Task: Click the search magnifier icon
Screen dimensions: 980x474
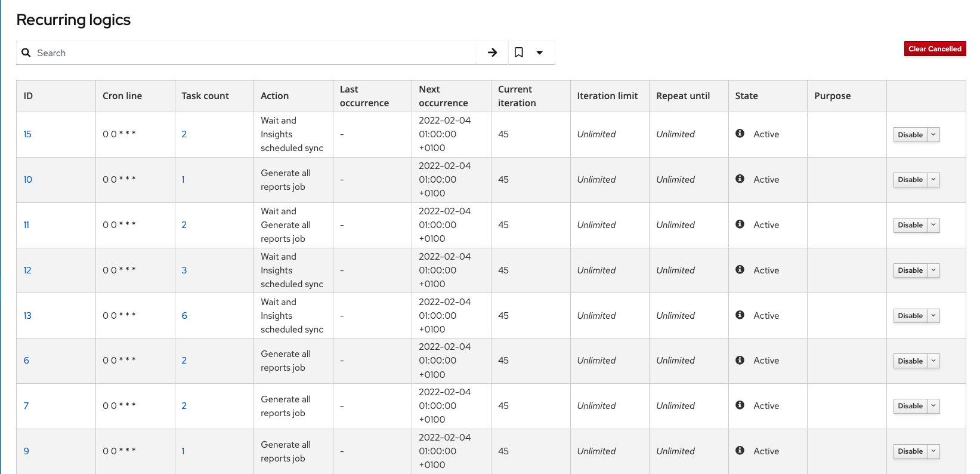Action: tap(26, 53)
